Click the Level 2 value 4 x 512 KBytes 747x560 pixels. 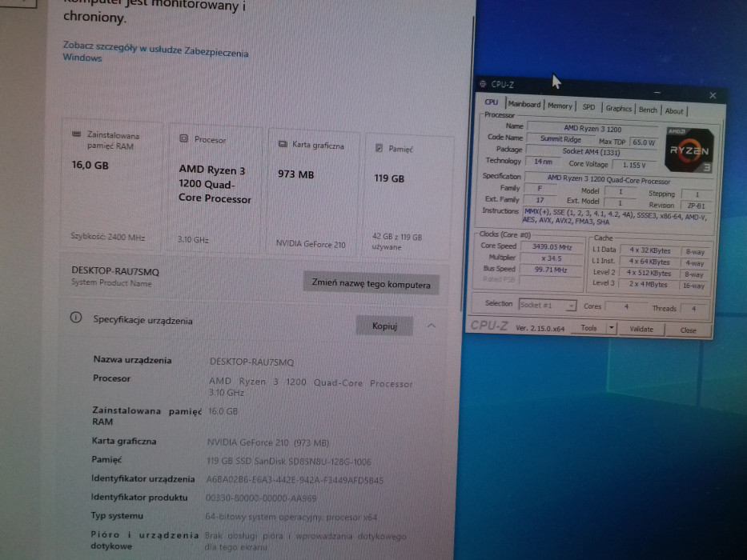(649, 274)
